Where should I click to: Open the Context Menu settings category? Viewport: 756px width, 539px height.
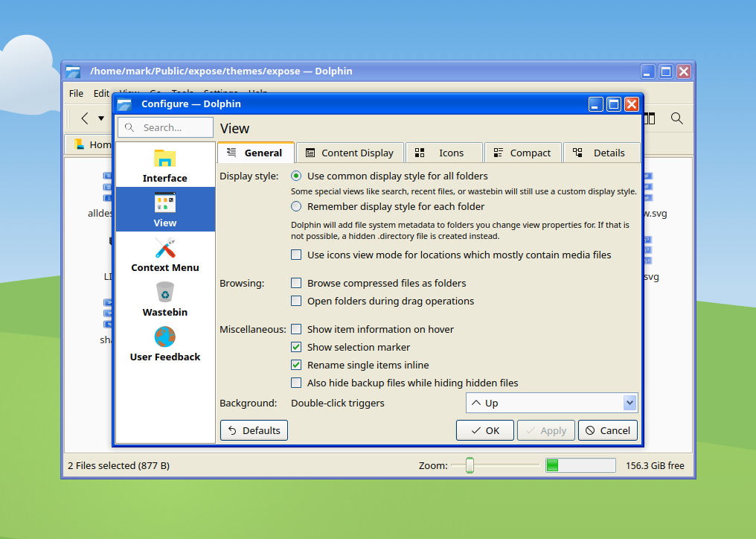[165, 254]
